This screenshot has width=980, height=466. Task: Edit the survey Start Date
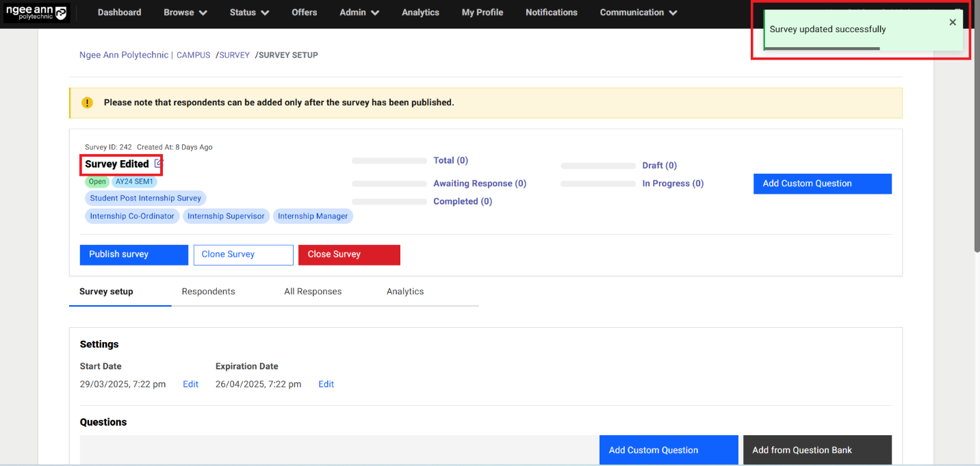point(190,385)
